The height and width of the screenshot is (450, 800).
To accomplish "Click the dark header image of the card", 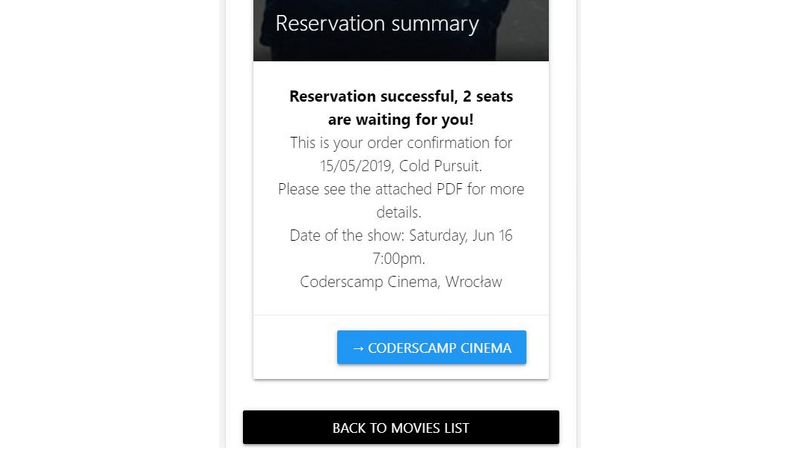I will [x=401, y=31].
